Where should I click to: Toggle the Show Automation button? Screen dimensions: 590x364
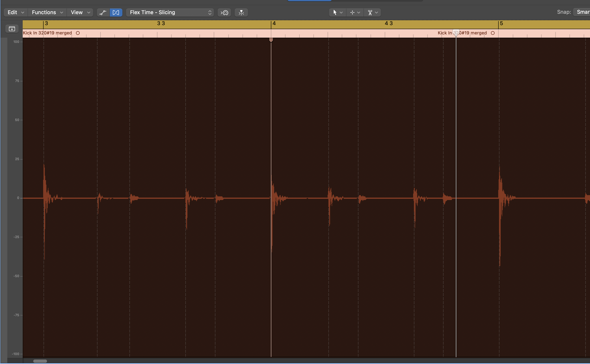click(x=103, y=13)
